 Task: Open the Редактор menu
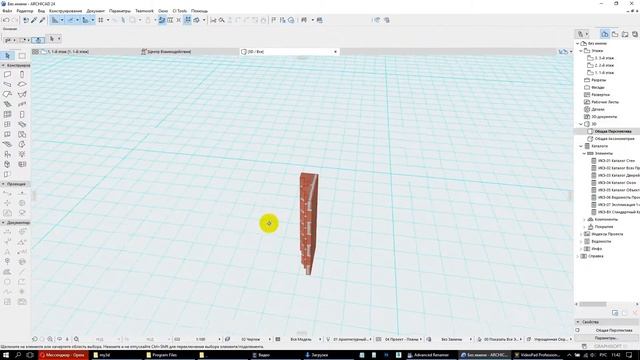[24, 11]
